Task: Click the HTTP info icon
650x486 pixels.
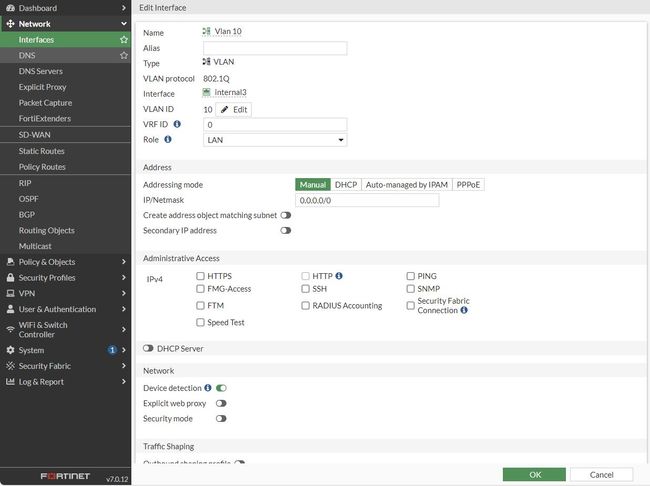Action: click(339, 276)
